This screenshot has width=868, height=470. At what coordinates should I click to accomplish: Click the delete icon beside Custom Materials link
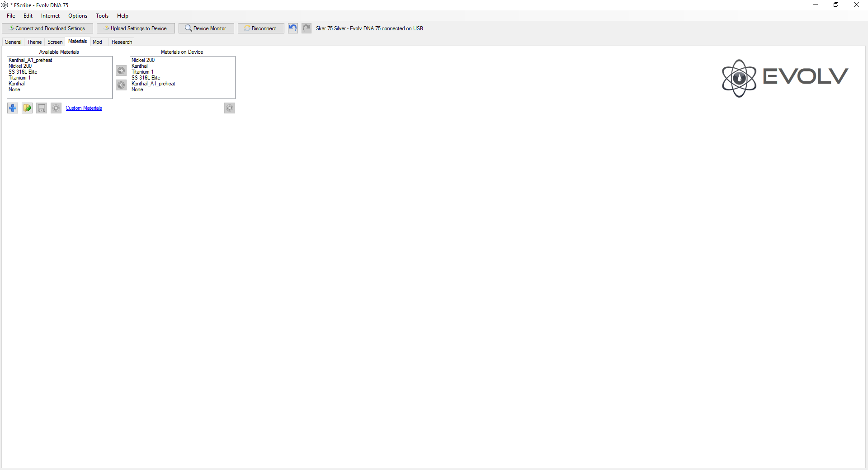[x=56, y=108]
